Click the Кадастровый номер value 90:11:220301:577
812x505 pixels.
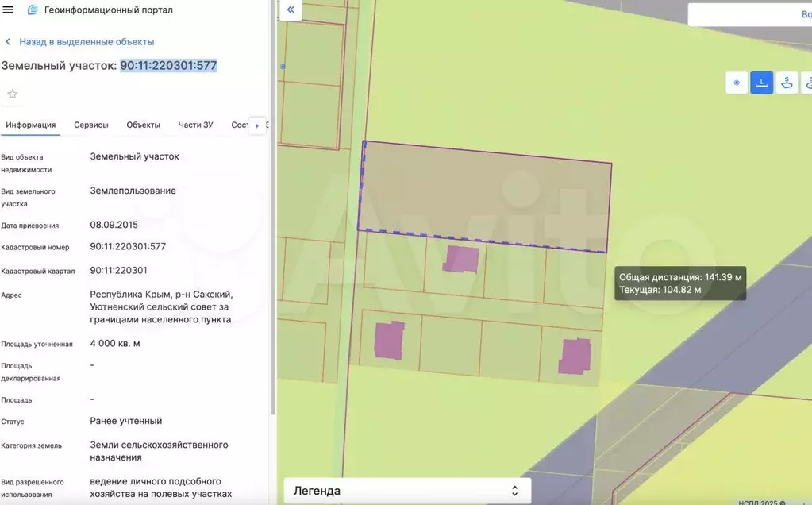(x=128, y=246)
